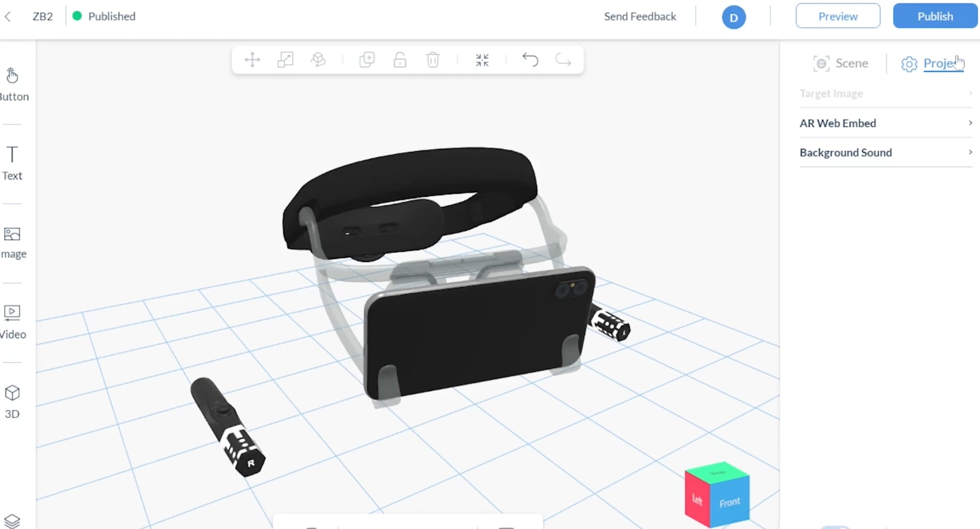Screen dimensions: 980x529
Task: Click the Preview button
Action: (838, 16)
